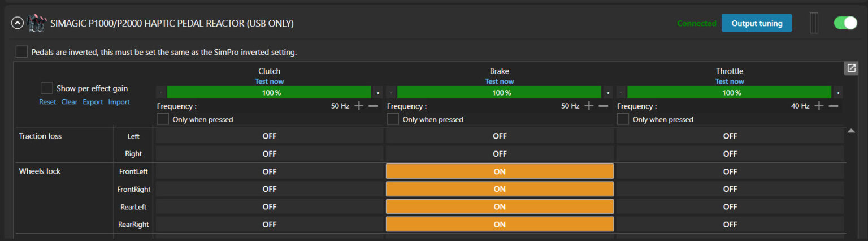This screenshot has width=868, height=241.
Task: Collapse the Simagic haptic pedal reactor section
Action: [18, 24]
